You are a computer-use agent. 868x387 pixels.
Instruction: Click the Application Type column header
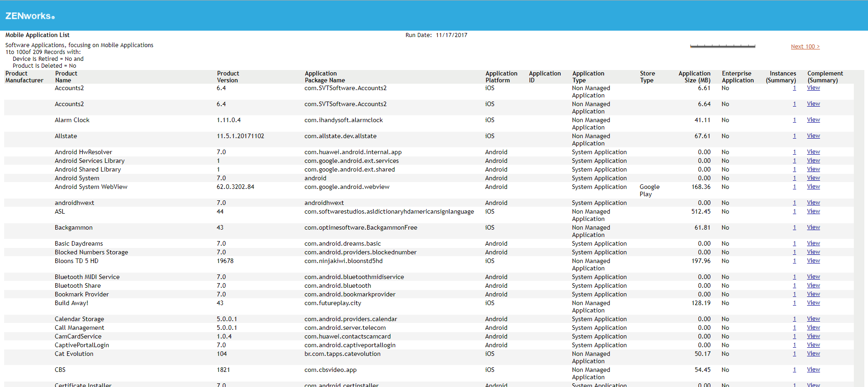588,77
